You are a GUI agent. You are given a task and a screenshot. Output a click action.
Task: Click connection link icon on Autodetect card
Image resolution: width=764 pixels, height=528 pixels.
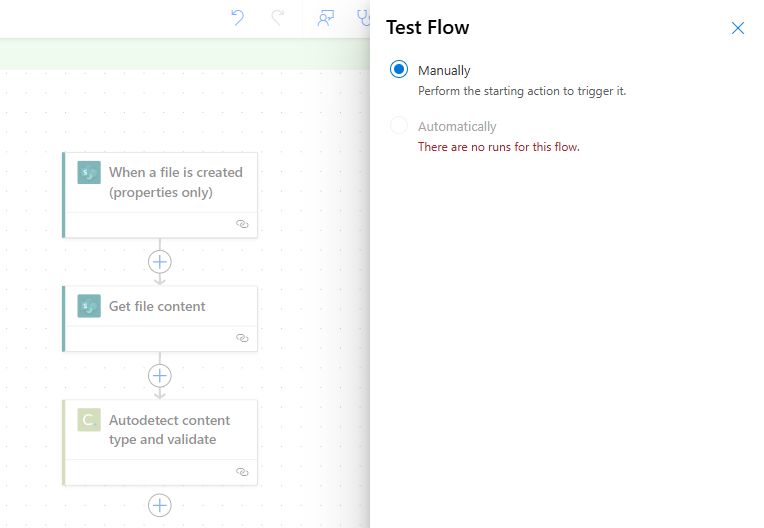point(242,472)
